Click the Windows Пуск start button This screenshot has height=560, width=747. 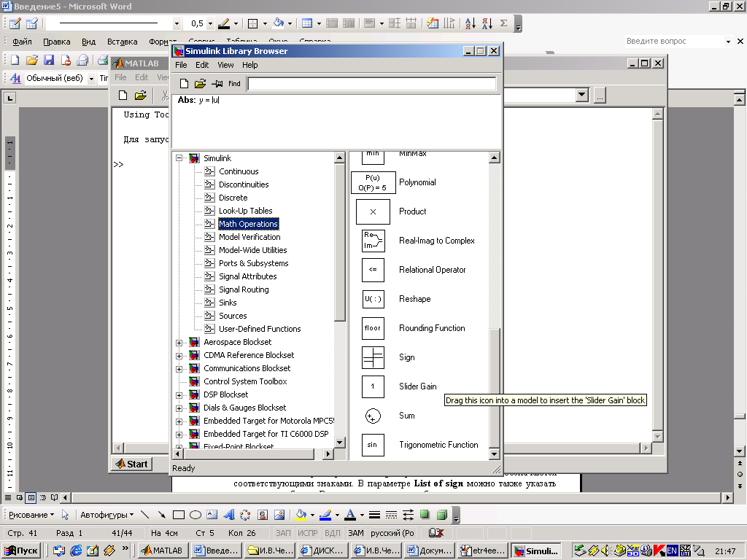coord(21,551)
